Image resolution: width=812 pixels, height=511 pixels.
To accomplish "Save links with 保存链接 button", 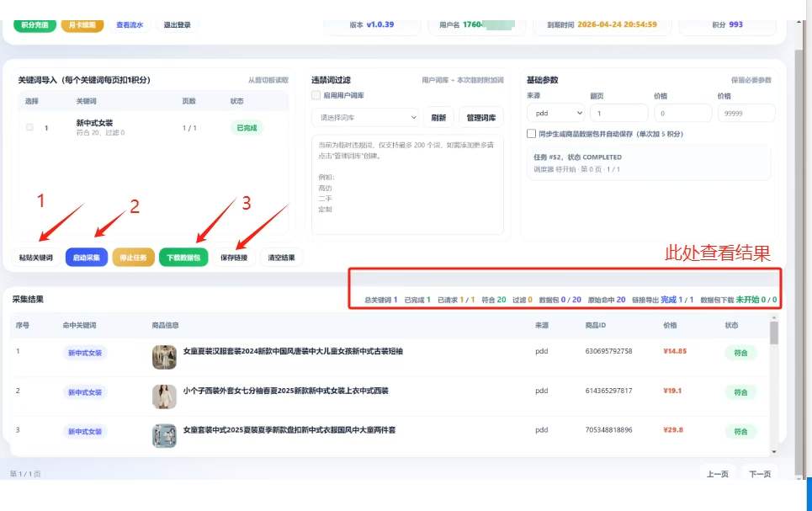I will click(234, 258).
